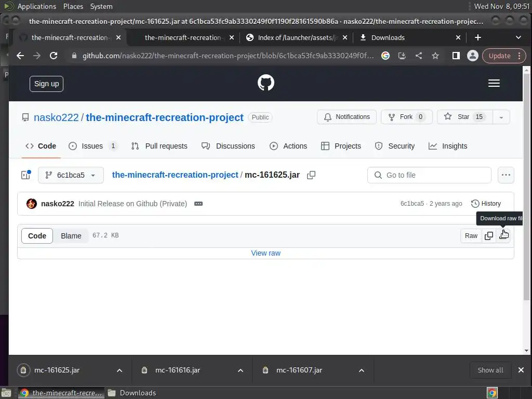Click the nasko222 owner link
532x399 pixels.
[56, 117]
